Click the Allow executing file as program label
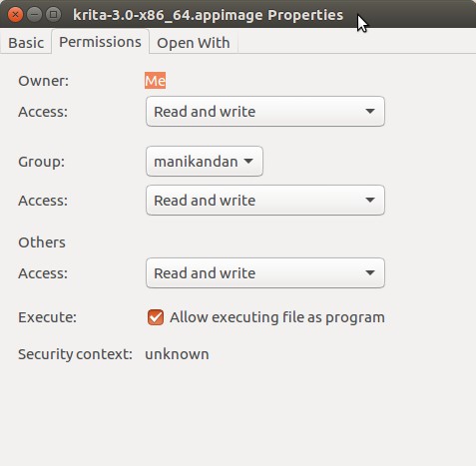The height and width of the screenshot is (466, 476). coord(277,317)
